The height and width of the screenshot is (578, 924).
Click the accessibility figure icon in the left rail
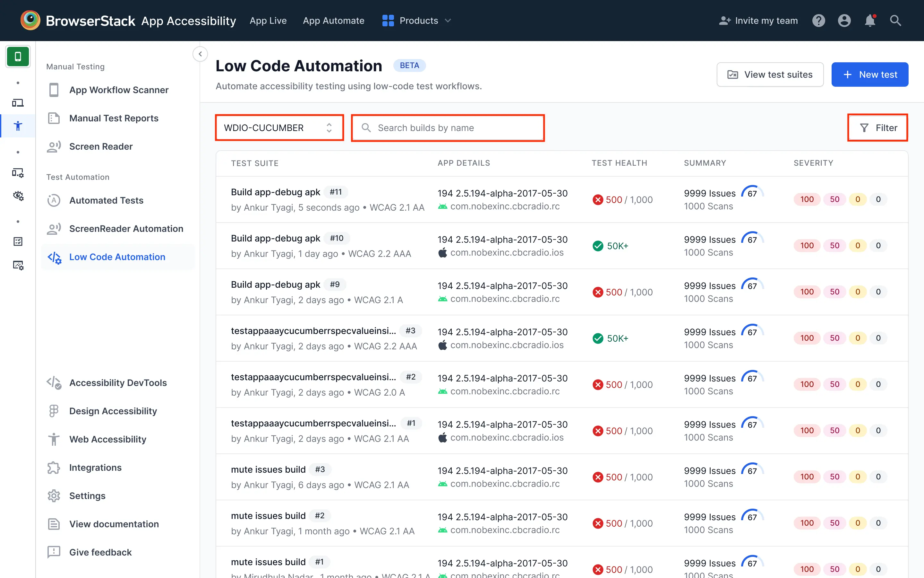[x=18, y=126]
